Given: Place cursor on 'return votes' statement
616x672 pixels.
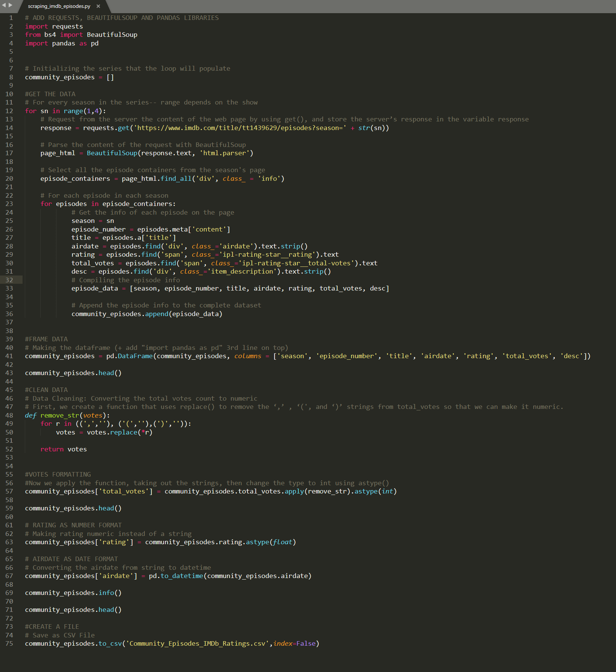Looking at the screenshot, I should (x=63, y=449).
